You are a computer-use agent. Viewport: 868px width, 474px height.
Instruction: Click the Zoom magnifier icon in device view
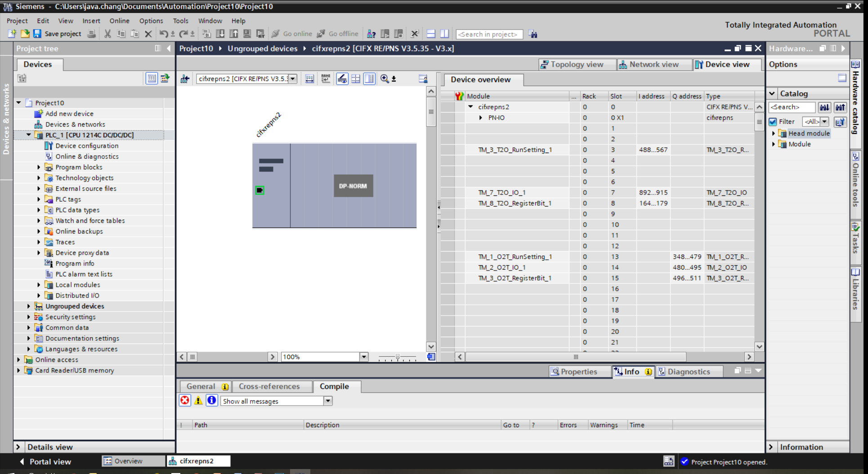pyautogui.click(x=385, y=79)
